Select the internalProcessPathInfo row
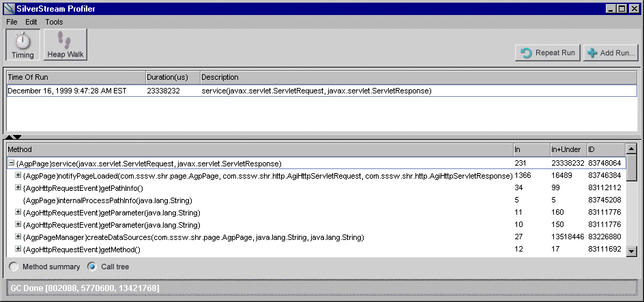This screenshot has height=302, width=644. [x=316, y=200]
